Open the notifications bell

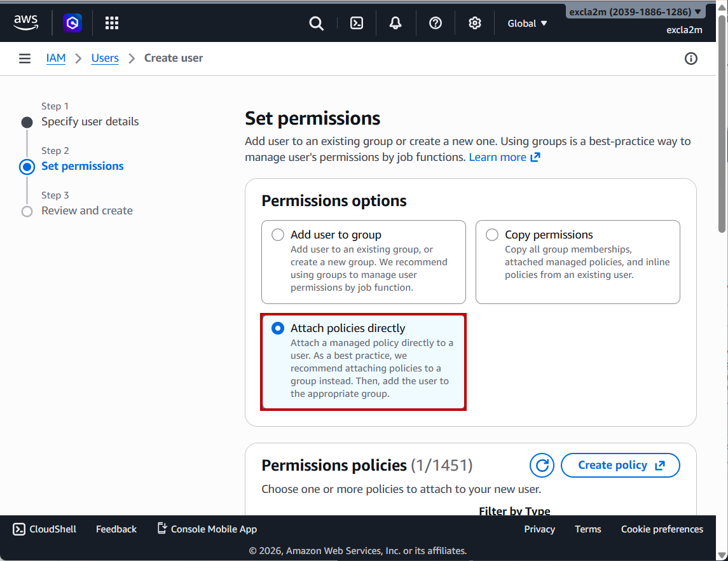point(395,24)
